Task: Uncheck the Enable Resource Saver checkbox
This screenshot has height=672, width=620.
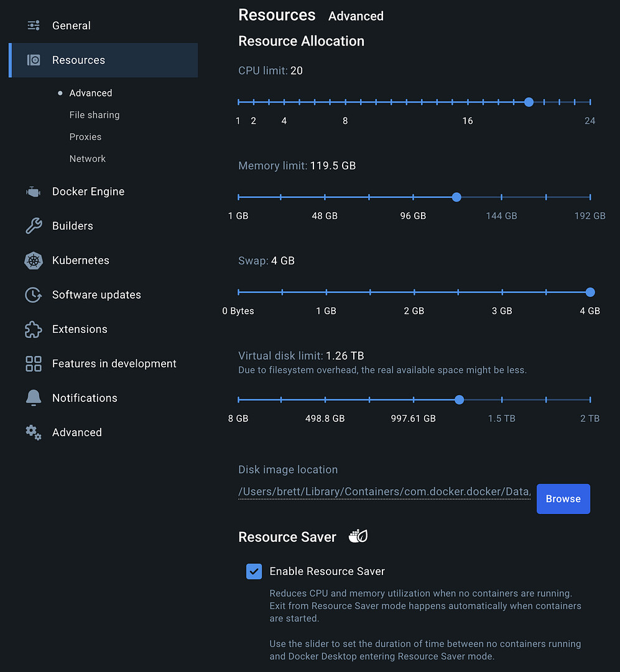Action: click(x=254, y=571)
